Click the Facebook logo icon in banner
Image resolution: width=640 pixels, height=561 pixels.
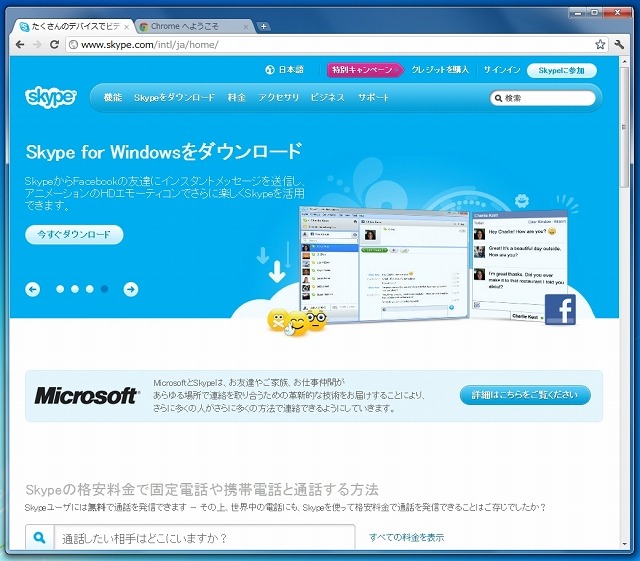tap(560, 309)
